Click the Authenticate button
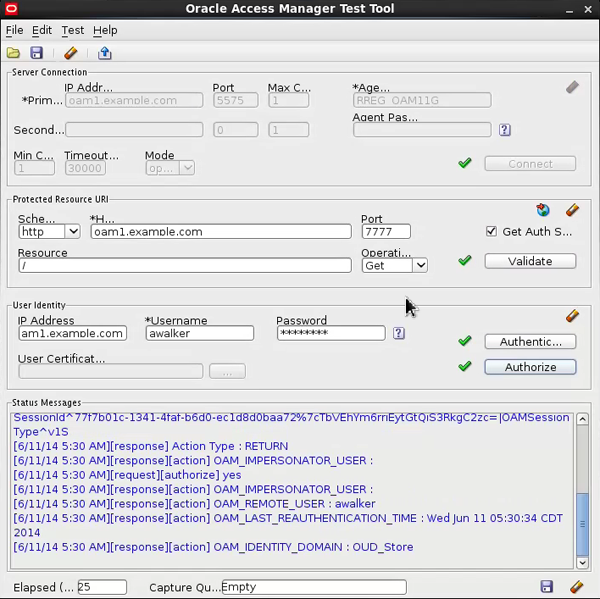Viewport: 600px width, 599px height. pyautogui.click(x=530, y=341)
